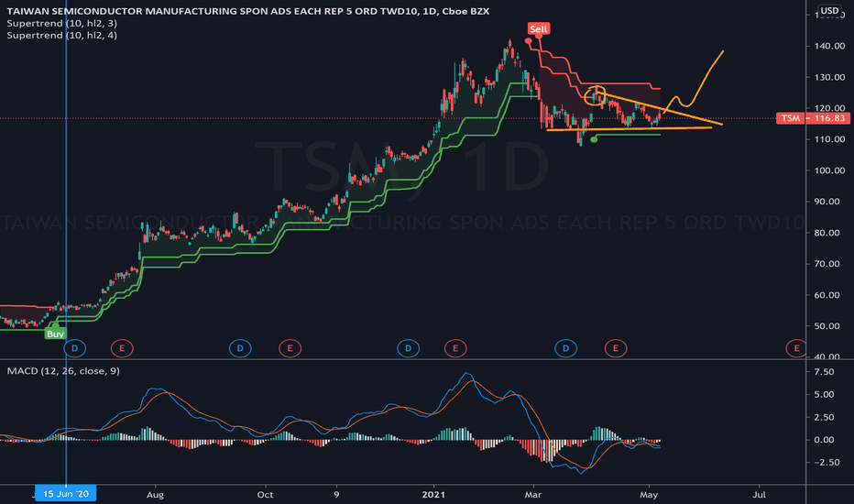The width and height of the screenshot is (854, 504).
Task: Click the Oct time axis label
Action: tap(265, 495)
